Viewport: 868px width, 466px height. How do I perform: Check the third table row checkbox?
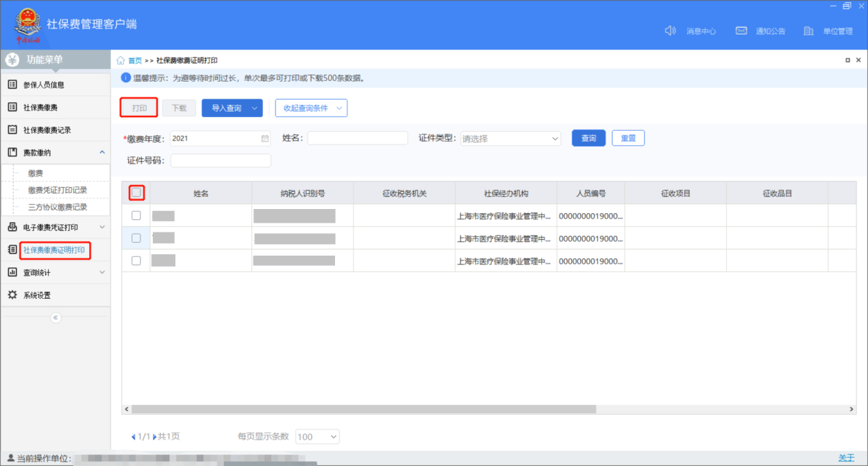[x=136, y=260]
